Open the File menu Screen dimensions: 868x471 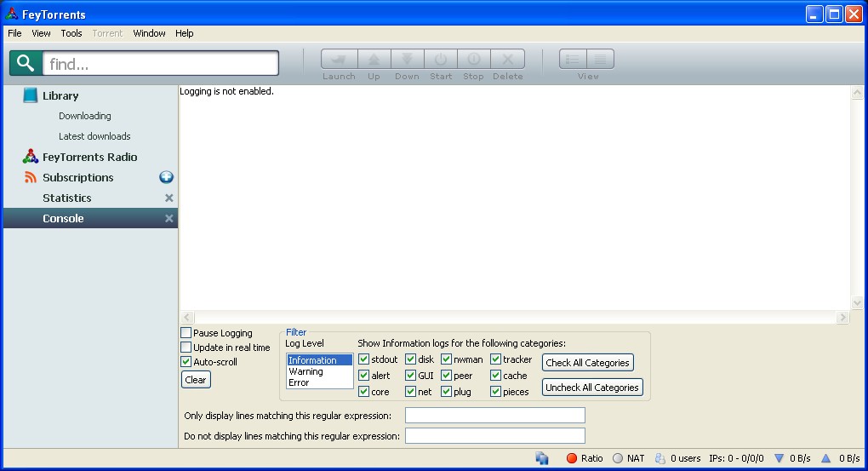[x=15, y=33]
